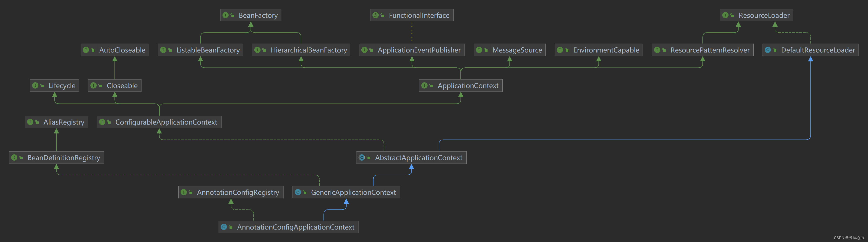Click the ConfigurableApplicationContext interface icon

coord(102,122)
